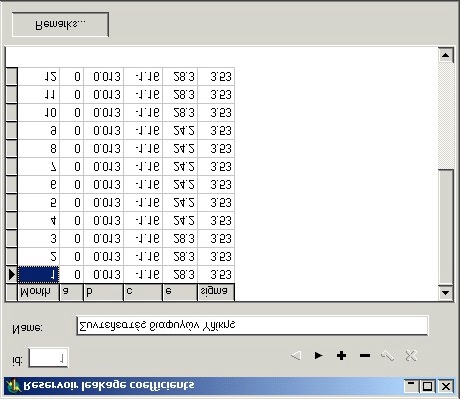This screenshot has width=460, height=399.
Task: Select the Month 12 cell
Action: (38, 77)
